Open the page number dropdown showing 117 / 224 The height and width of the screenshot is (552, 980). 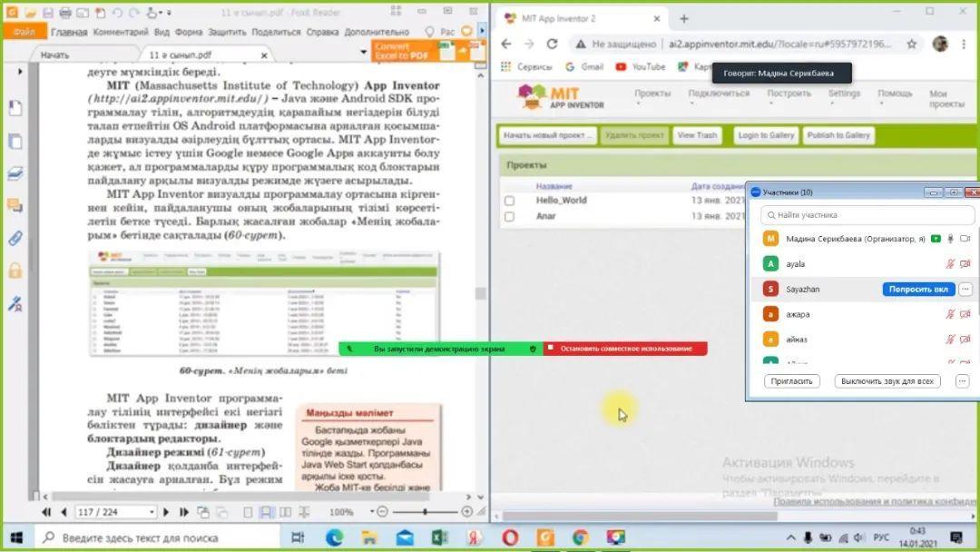pyautogui.click(x=152, y=512)
